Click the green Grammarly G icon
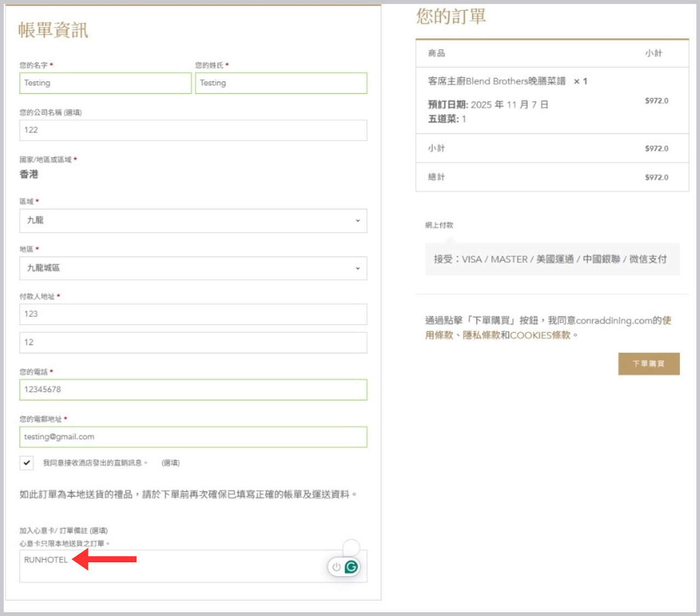 [x=351, y=567]
